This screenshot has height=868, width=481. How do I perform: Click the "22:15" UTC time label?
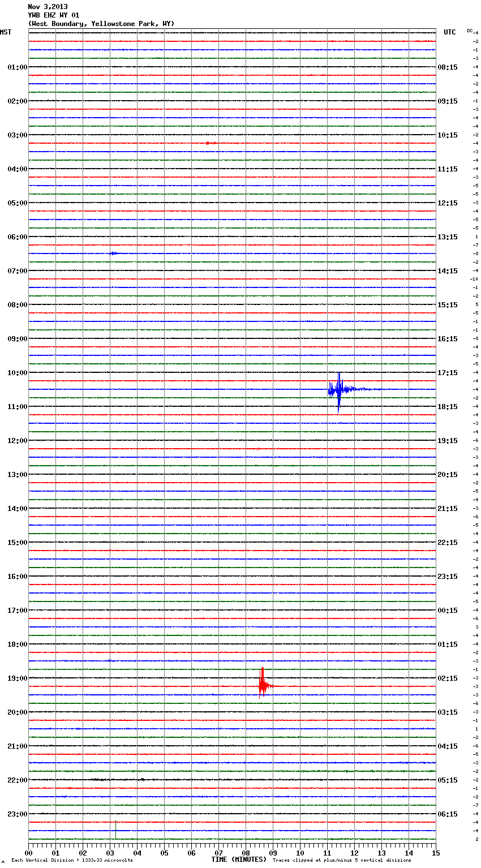click(448, 543)
